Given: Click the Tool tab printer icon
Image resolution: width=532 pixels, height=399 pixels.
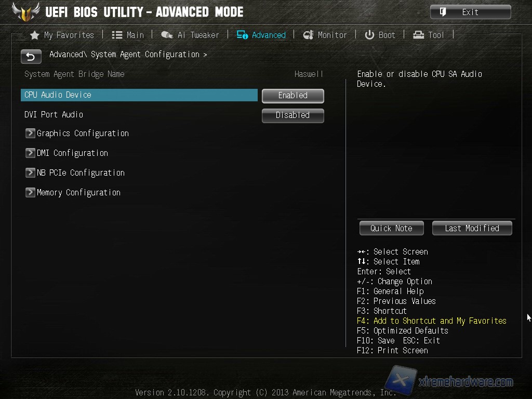Looking at the screenshot, I should point(418,35).
